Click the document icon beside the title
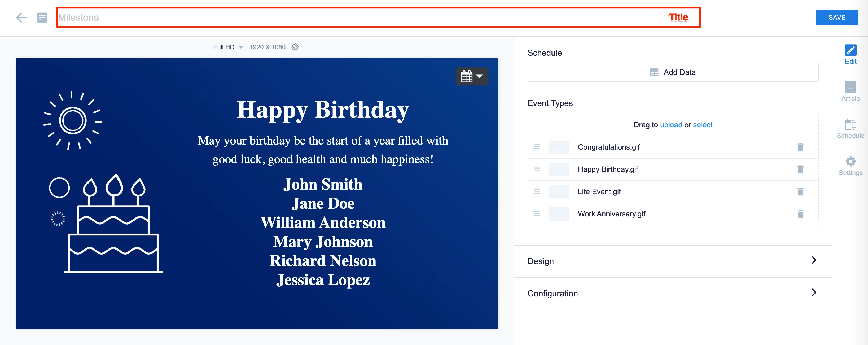Screen dimensions: 868x345 point(42,18)
